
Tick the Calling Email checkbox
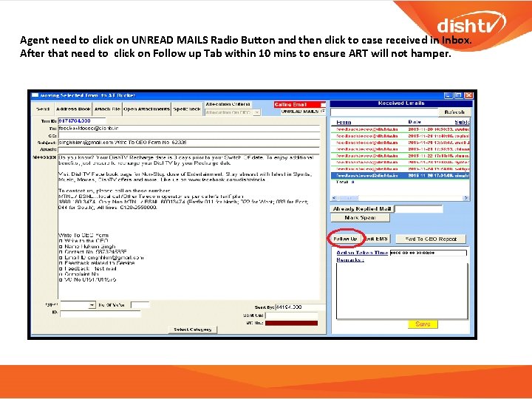[323, 105]
